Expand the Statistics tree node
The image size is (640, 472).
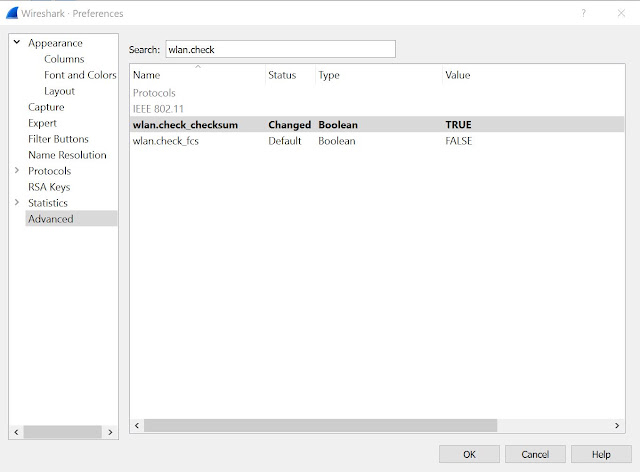coord(17,202)
